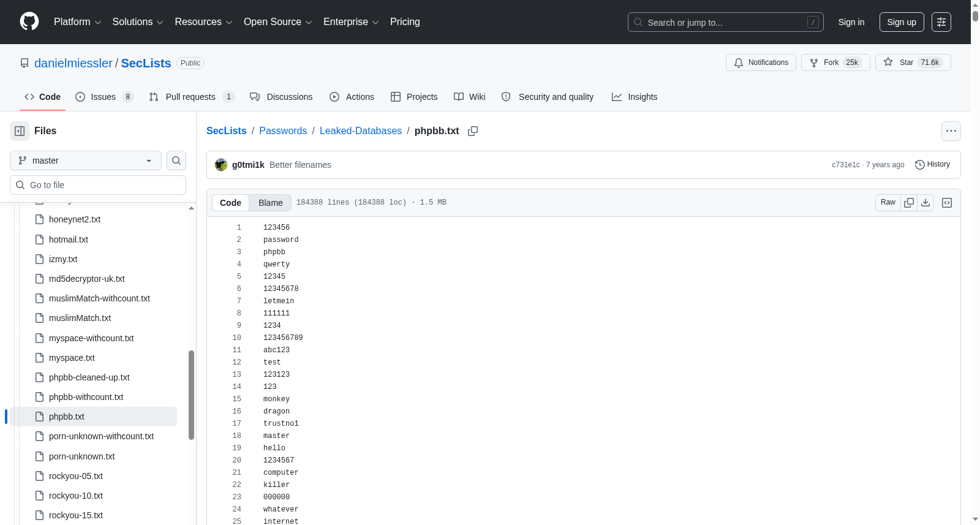980x525 pixels.
Task: Expand the Solutions menu
Action: pos(138,22)
